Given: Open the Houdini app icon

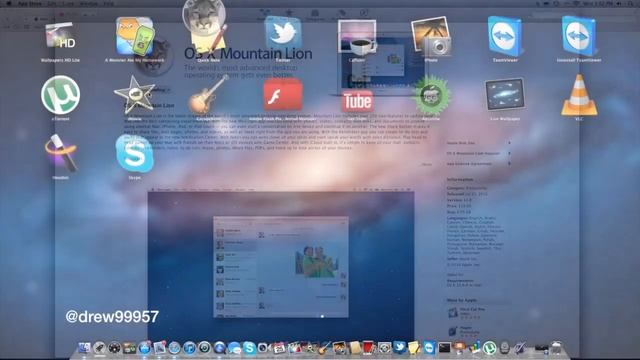Looking at the screenshot, I should (x=60, y=153).
